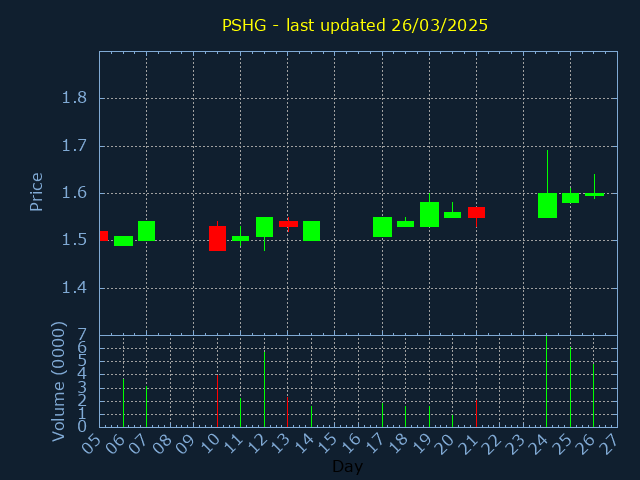Screen dimensions: 640x480
Task: Click the volume axis tick label 7
Action: pyautogui.click(x=82, y=336)
